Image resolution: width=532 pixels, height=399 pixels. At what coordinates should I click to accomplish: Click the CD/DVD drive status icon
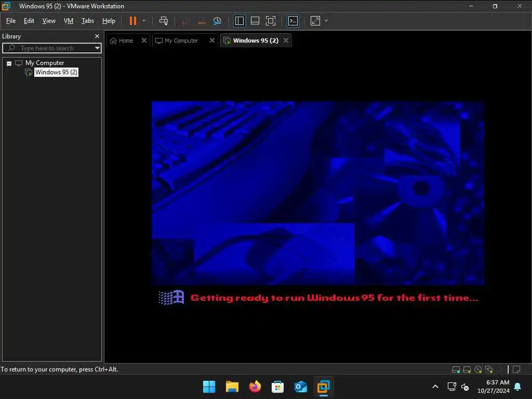tap(478, 369)
